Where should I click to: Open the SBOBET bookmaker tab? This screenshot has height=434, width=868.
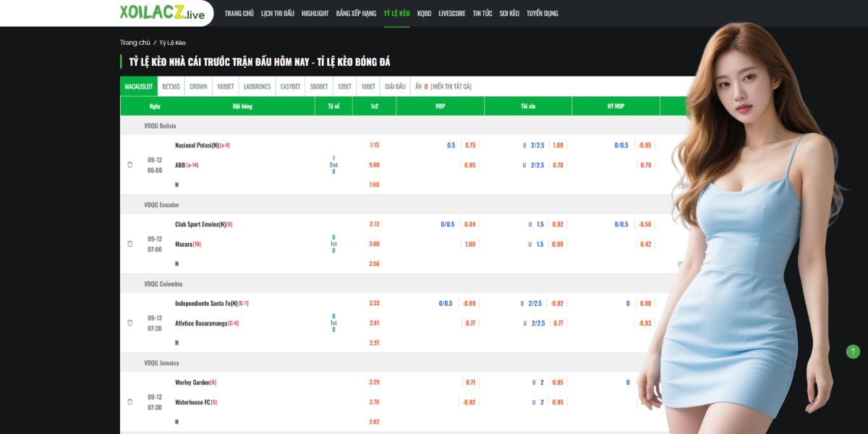(x=319, y=87)
